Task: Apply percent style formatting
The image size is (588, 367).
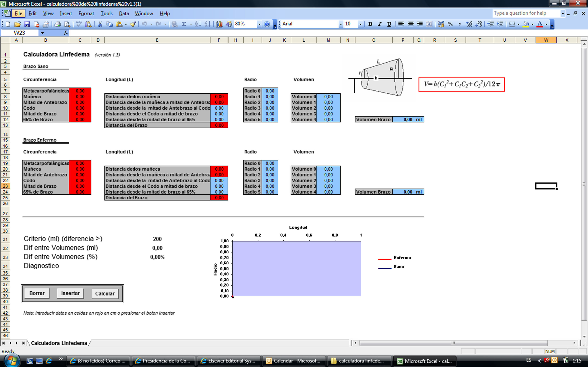Action: (x=450, y=24)
